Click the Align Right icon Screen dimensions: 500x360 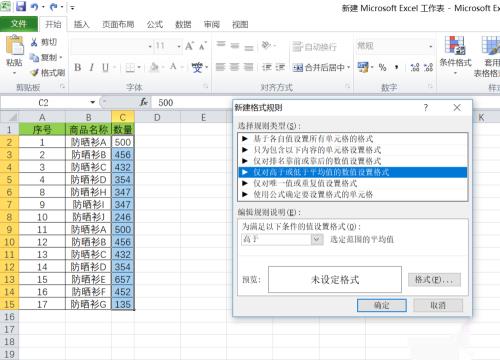[x=249, y=67]
